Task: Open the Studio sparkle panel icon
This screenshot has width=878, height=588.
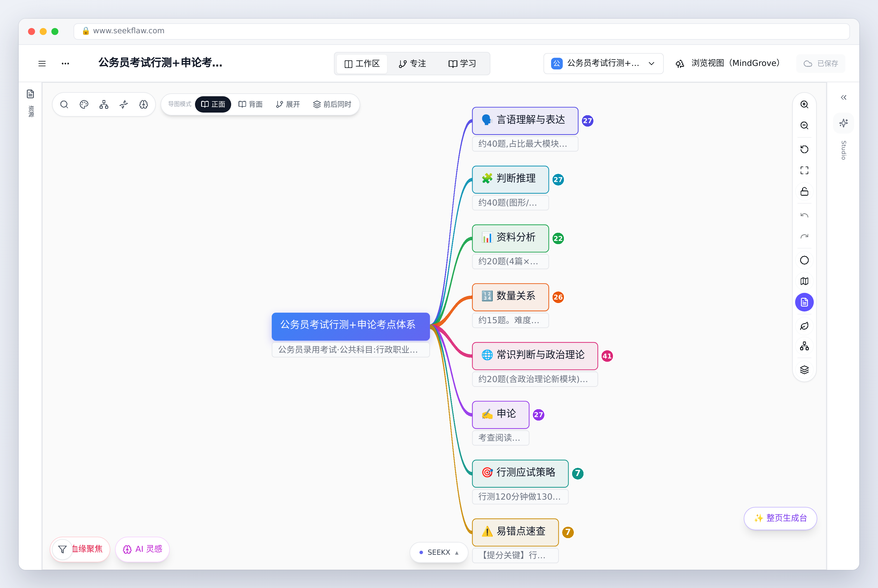Action: pyautogui.click(x=844, y=123)
